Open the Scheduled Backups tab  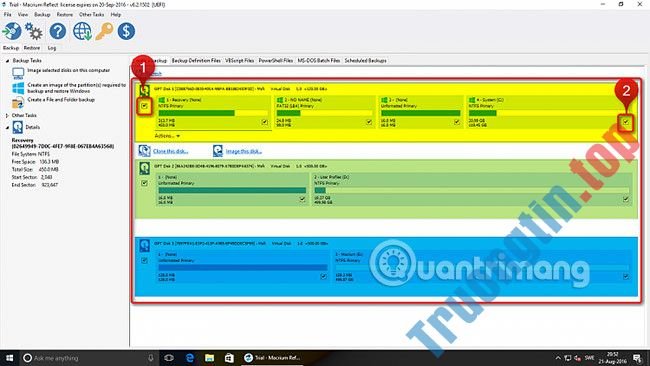(366, 61)
